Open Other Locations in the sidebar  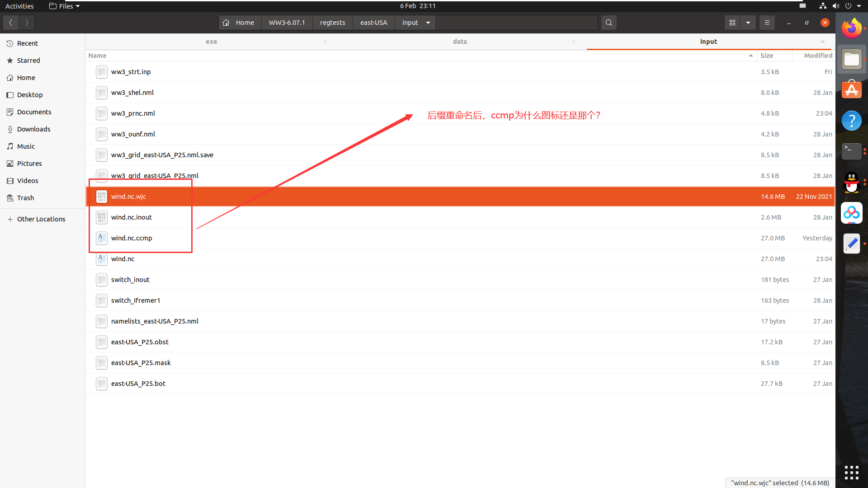(x=41, y=219)
